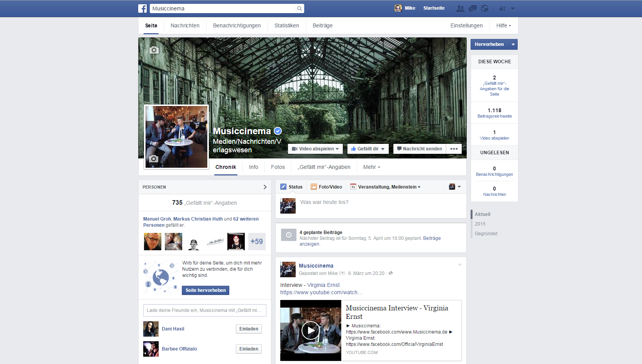The width and height of the screenshot is (642, 364).
Task: Open the Hilfe menu
Action: pyautogui.click(x=503, y=25)
